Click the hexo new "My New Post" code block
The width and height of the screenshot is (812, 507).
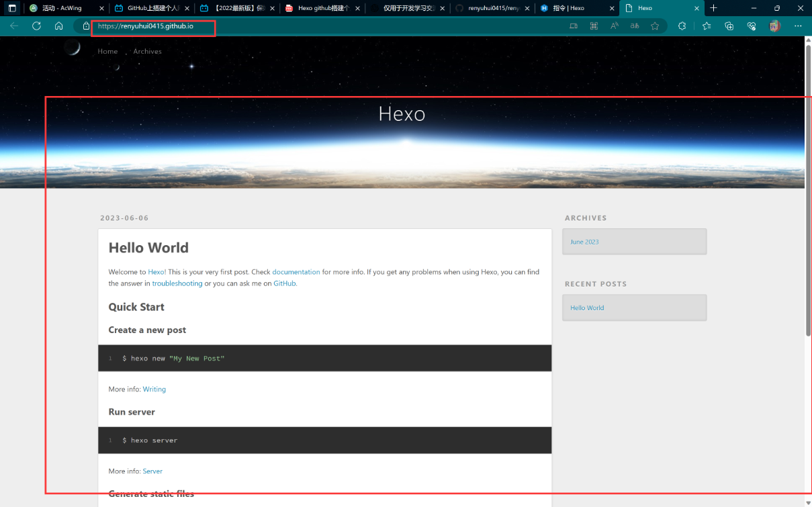tap(325, 359)
